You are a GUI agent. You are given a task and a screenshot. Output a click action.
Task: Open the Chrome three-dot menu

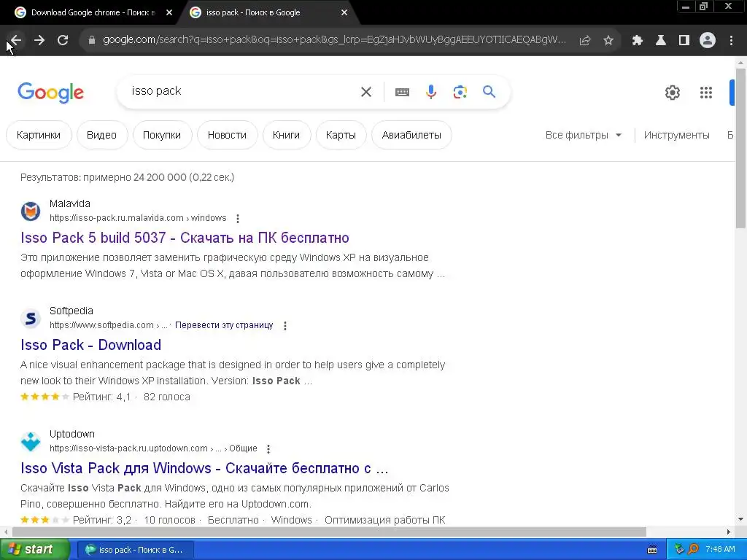click(x=731, y=41)
